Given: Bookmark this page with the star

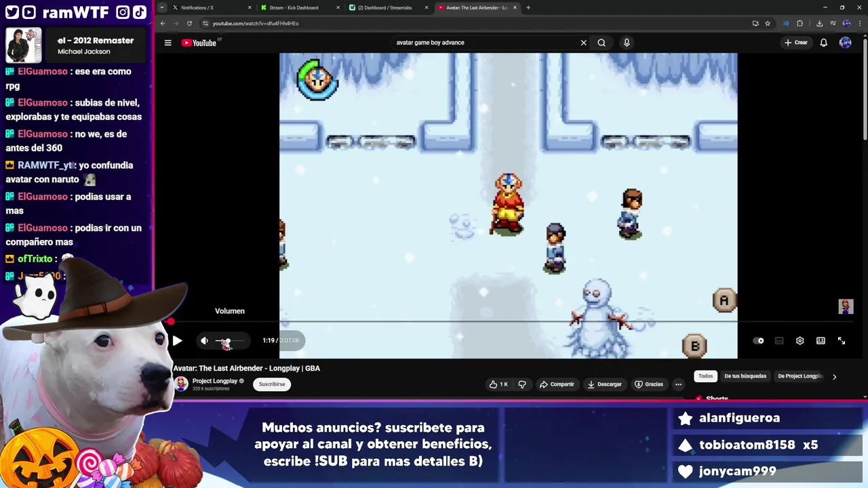Looking at the screenshot, I should (768, 23).
